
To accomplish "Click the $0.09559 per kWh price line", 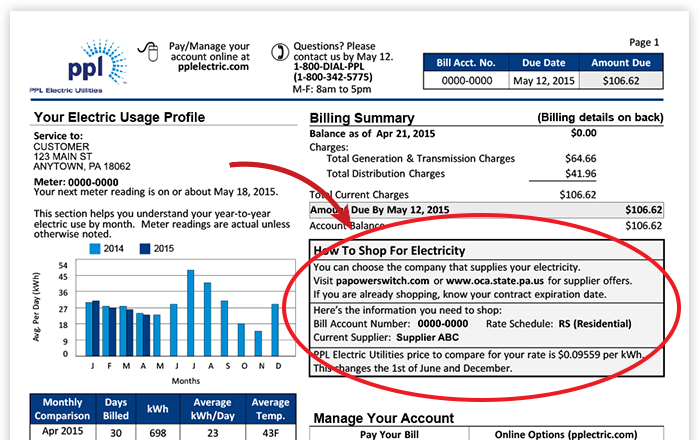I will [478, 355].
